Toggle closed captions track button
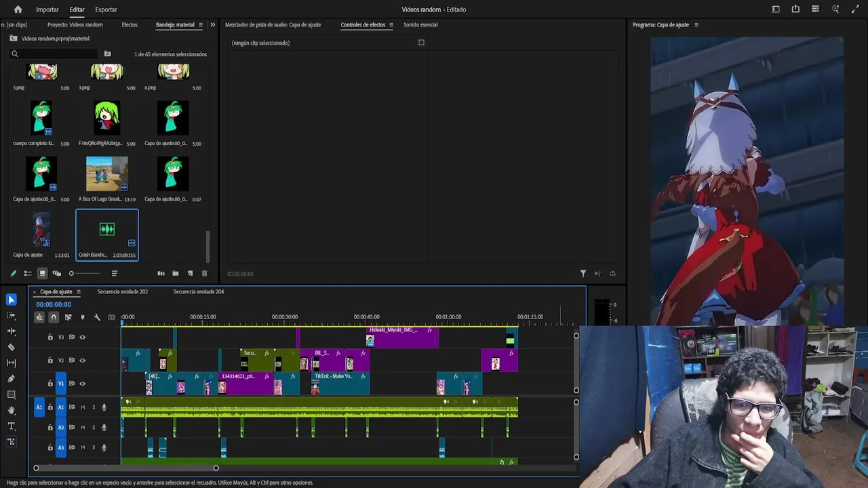This screenshot has height=488, width=868. (111, 317)
